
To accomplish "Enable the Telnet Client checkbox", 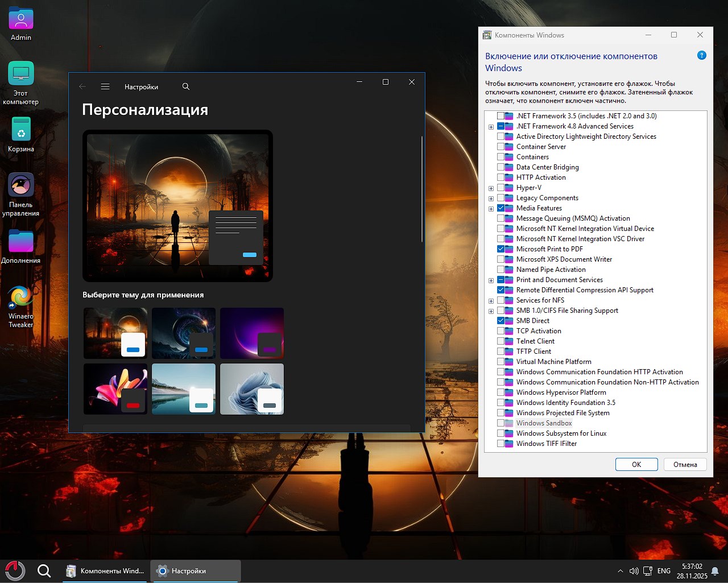I will point(500,341).
